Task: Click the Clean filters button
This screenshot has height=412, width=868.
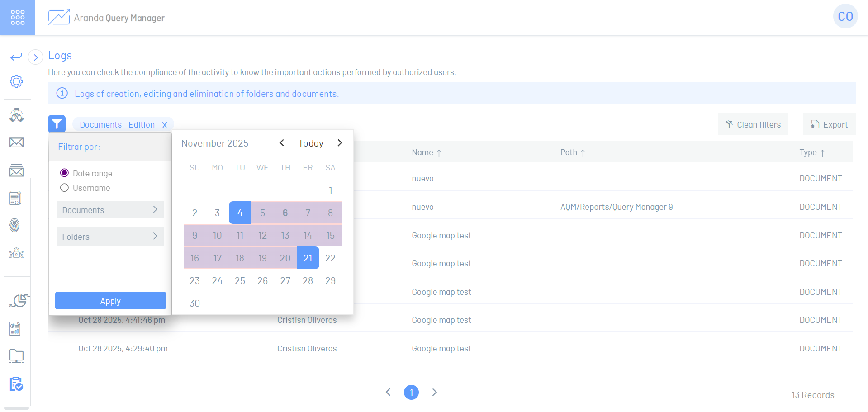Action: pyautogui.click(x=753, y=124)
